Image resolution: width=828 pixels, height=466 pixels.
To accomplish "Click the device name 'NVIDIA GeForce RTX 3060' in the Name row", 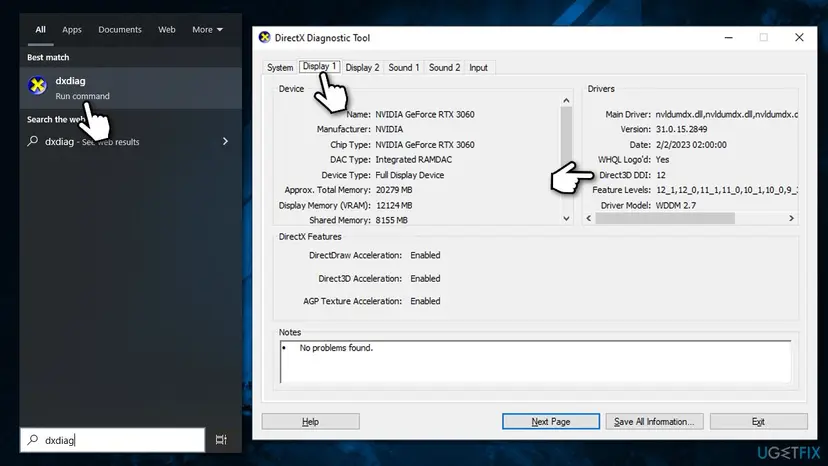I will [x=425, y=114].
